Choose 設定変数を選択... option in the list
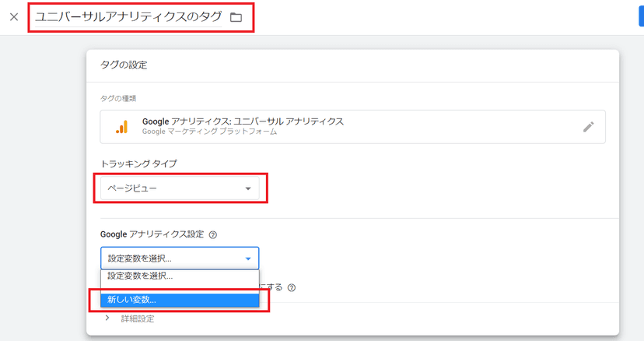 click(x=180, y=276)
